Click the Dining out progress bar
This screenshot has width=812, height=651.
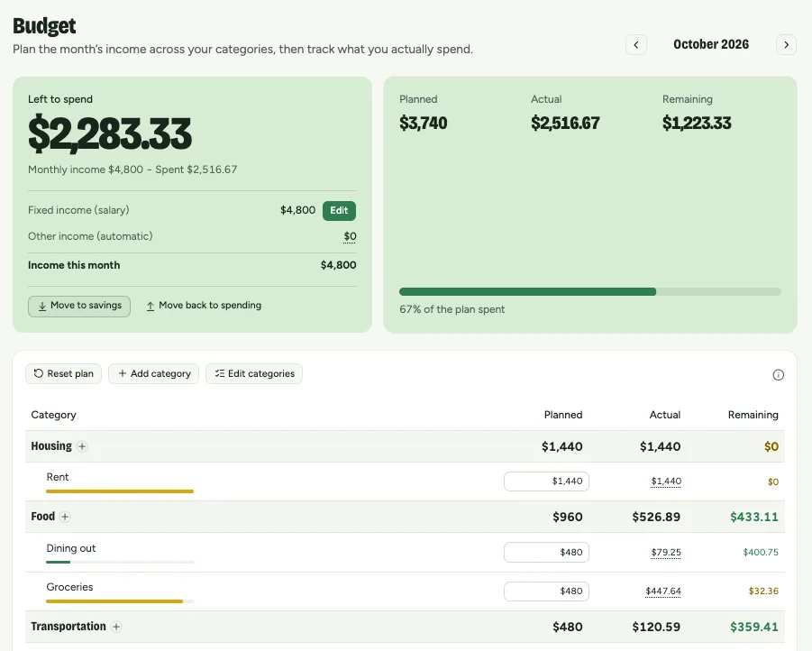click(120, 562)
